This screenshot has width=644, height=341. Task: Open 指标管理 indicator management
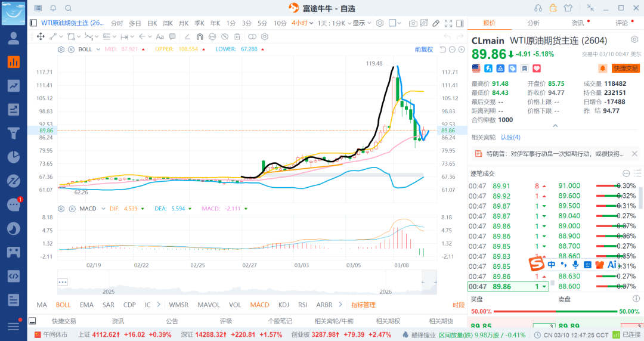point(364,305)
